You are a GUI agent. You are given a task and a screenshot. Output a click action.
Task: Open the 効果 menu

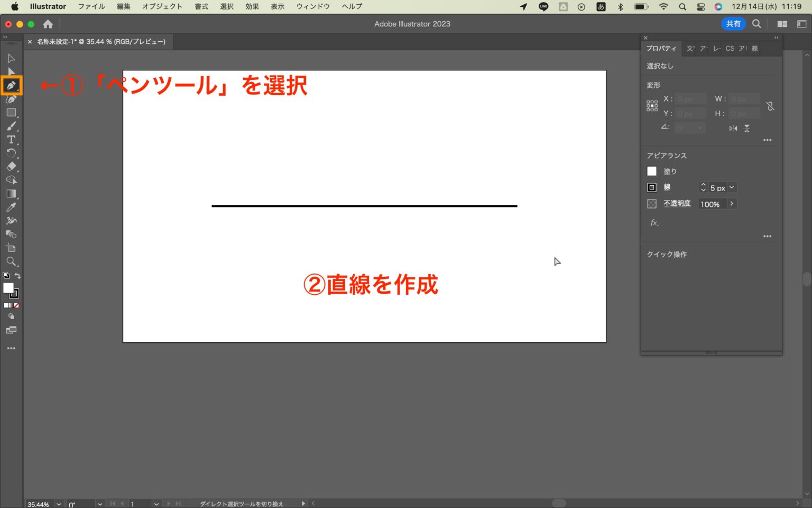[252, 6]
